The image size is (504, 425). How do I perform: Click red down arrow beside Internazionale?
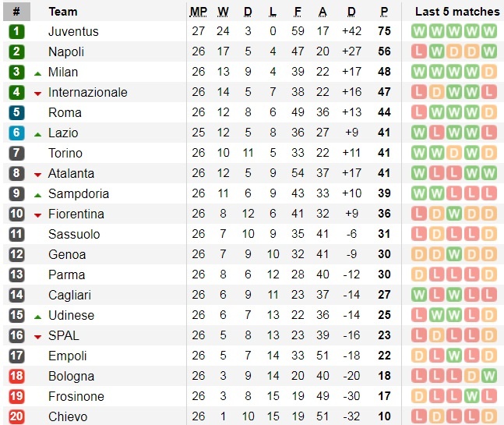pos(37,94)
